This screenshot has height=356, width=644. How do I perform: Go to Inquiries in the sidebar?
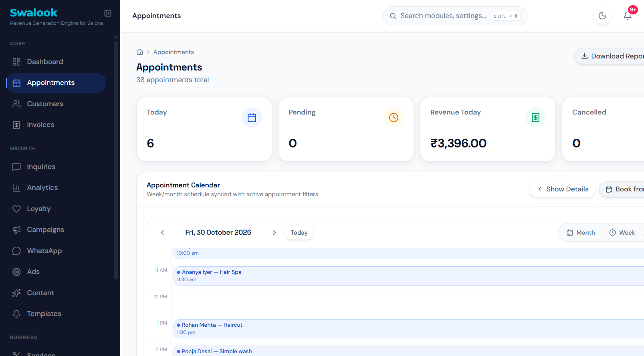pos(56,167)
